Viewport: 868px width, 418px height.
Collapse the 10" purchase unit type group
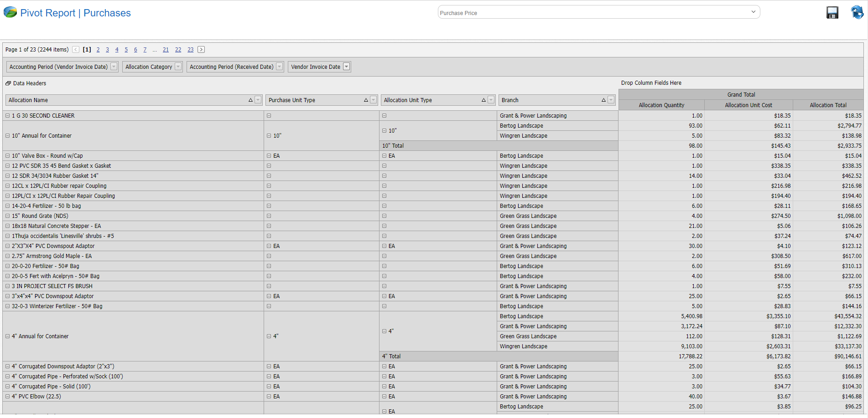point(269,136)
